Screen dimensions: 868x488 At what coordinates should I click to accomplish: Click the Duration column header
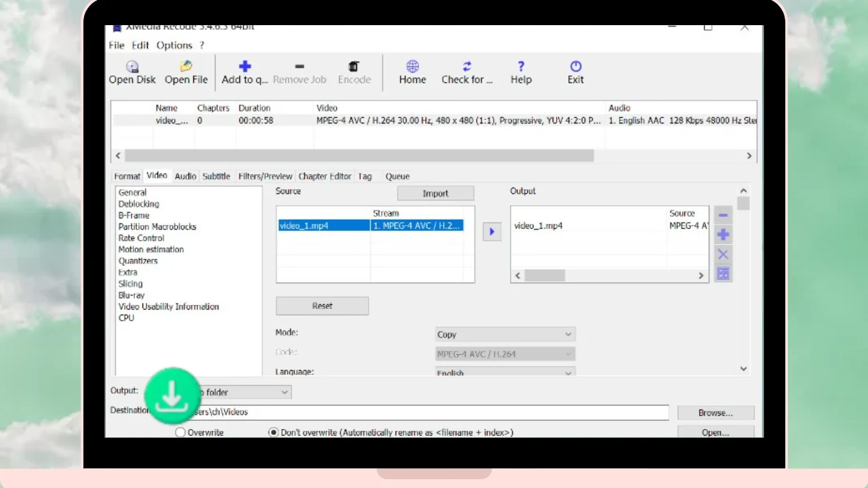[x=254, y=108]
